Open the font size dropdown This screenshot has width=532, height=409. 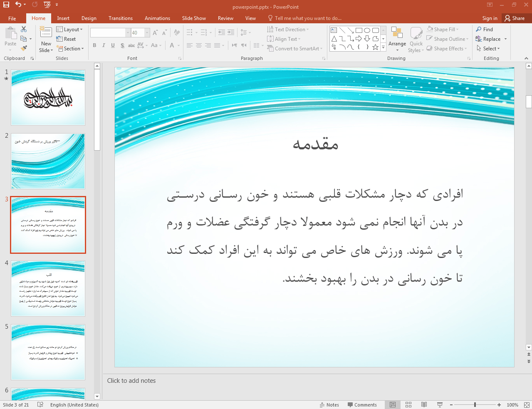click(x=147, y=33)
